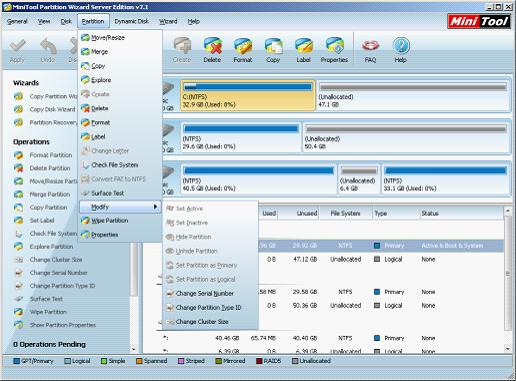Open Properties from the toolbar
The image size is (516, 381).
click(334, 50)
